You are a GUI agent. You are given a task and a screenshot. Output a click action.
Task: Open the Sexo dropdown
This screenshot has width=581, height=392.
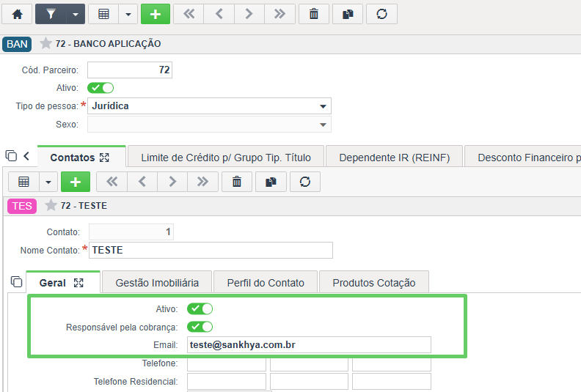click(209, 125)
